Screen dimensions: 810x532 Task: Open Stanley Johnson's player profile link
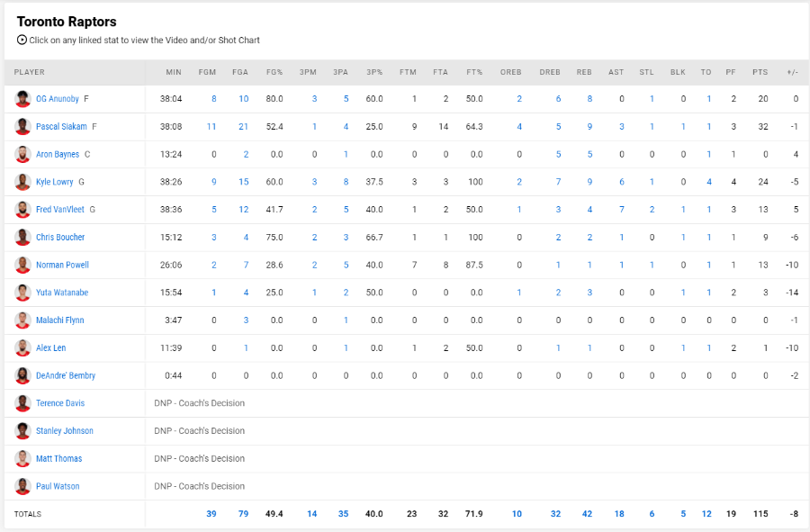coord(65,431)
